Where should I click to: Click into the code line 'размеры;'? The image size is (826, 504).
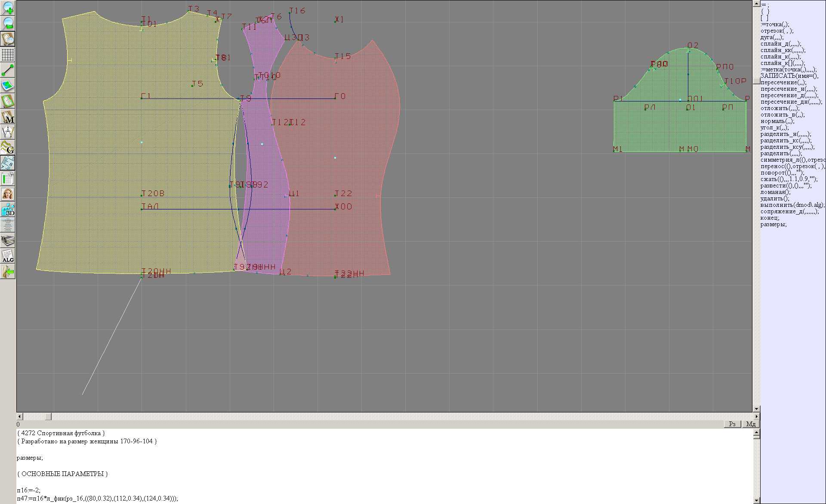[x=30, y=458]
